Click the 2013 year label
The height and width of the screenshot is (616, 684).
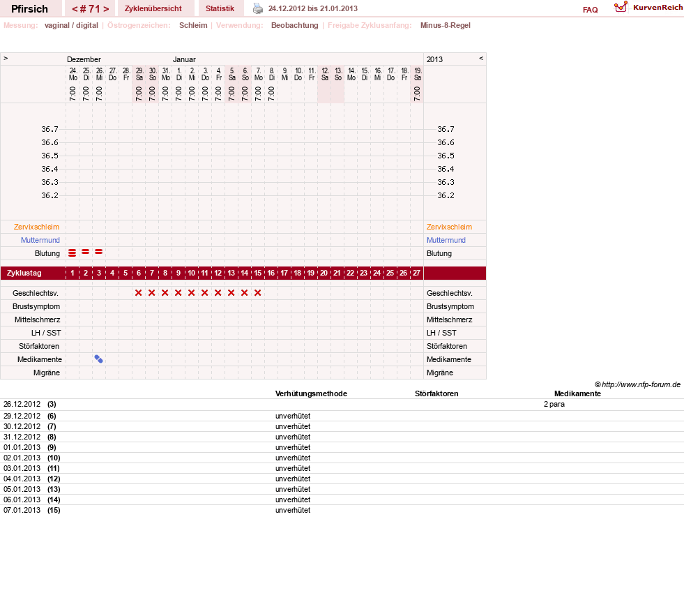434,59
